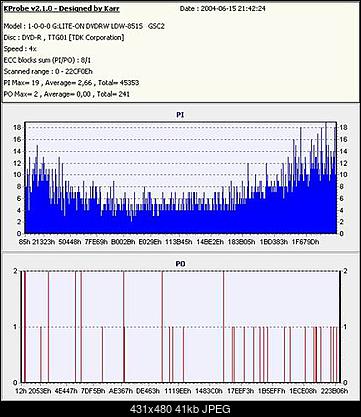The image size is (361, 417).
Task: Click the PO chart title
Action: [180, 264]
